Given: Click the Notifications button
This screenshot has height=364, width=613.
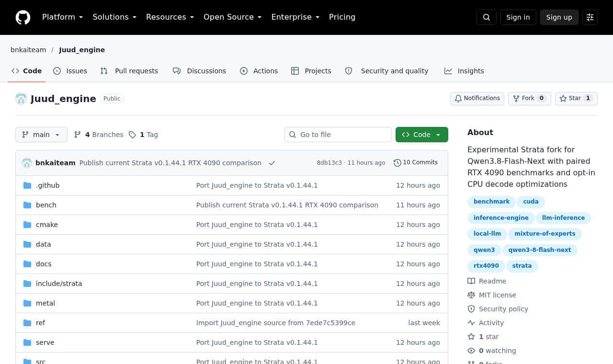Looking at the screenshot, I should pyautogui.click(x=477, y=98).
